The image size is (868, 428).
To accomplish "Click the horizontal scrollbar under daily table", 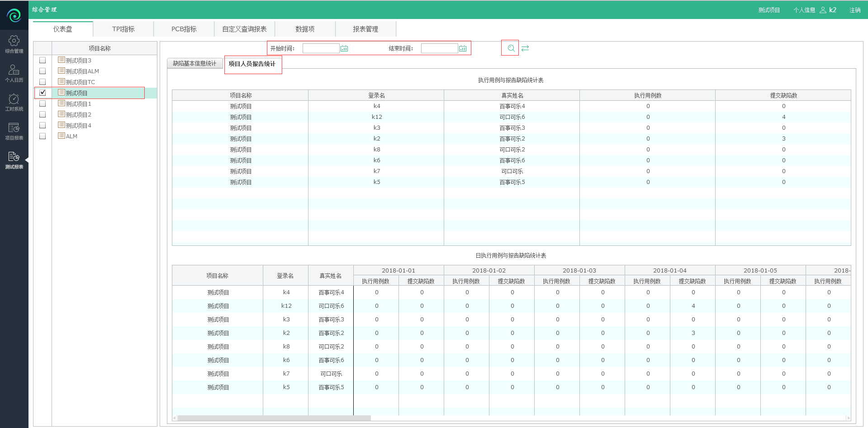I will tap(274, 418).
